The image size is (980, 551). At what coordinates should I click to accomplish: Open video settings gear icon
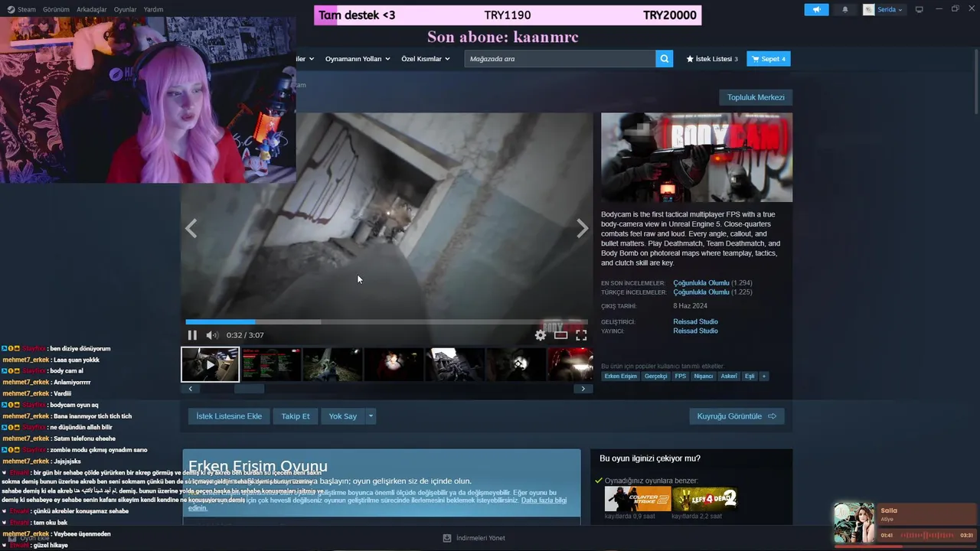(541, 335)
